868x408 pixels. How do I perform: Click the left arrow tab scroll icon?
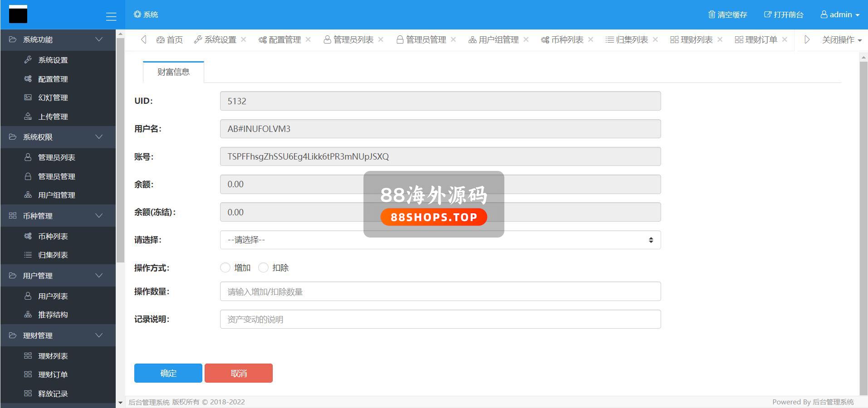tap(144, 39)
